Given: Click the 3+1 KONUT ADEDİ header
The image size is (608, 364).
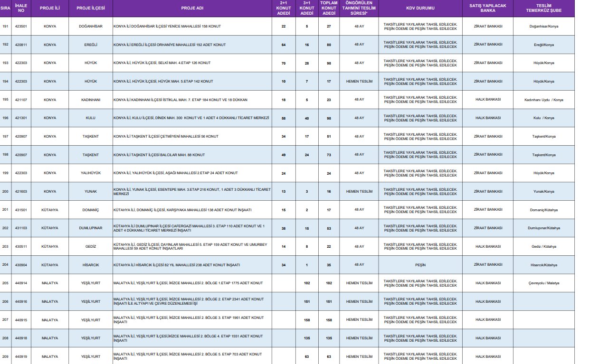Looking at the screenshot, I should 307,8.
